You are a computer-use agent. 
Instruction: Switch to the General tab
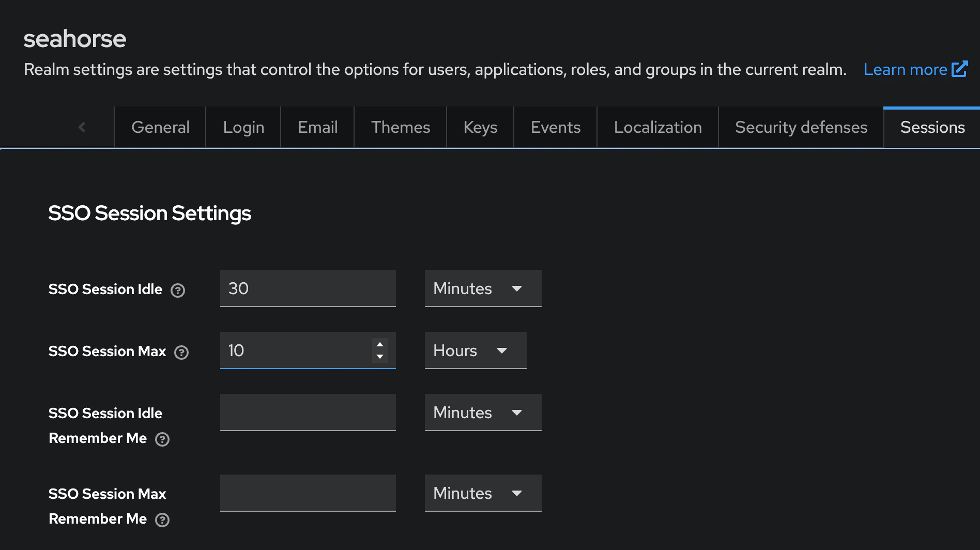160,127
